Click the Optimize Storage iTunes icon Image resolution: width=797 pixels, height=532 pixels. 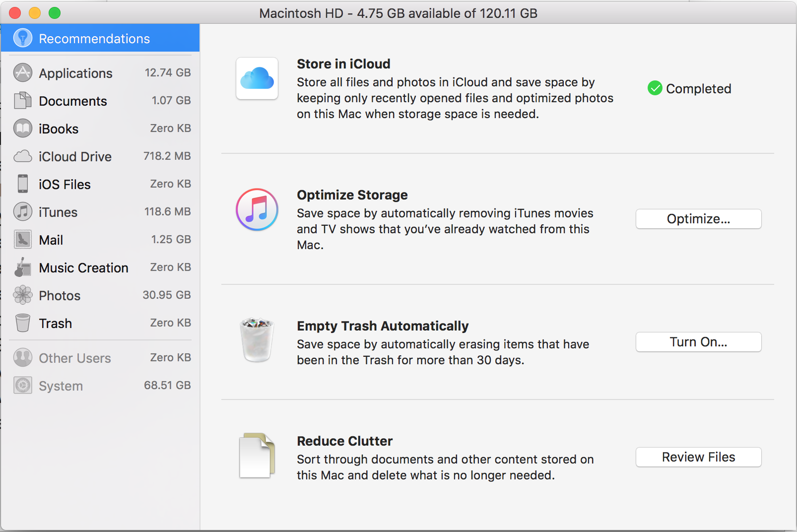257,209
